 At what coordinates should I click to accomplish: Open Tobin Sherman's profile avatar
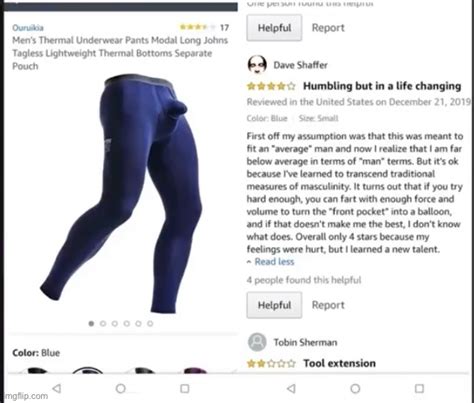click(257, 342)
